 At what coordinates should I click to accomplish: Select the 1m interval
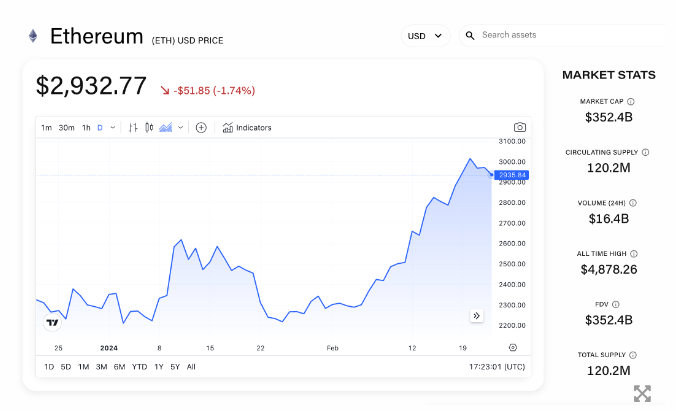tap(46, 128)
